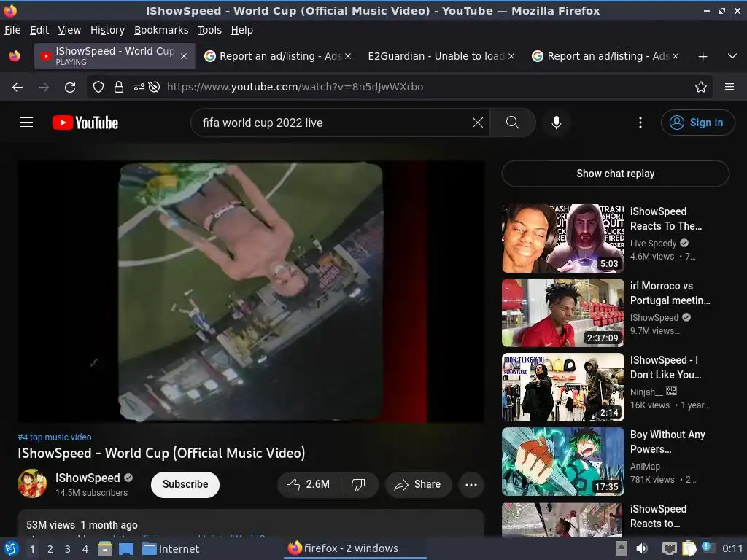Screen dimensions: 747x560
Task: Open YouTube hamburger guide menu
Action: [26, 122]
